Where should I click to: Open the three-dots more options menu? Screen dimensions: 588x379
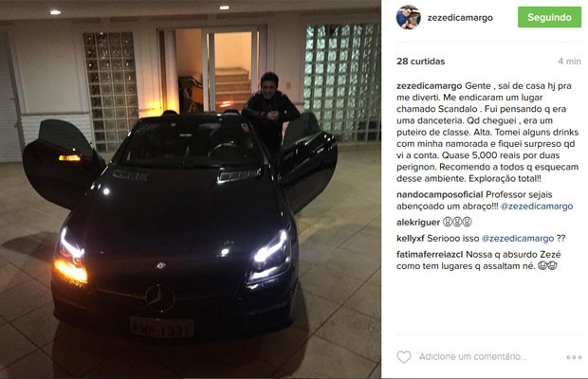pyautogui.click(x=574, y=357)
